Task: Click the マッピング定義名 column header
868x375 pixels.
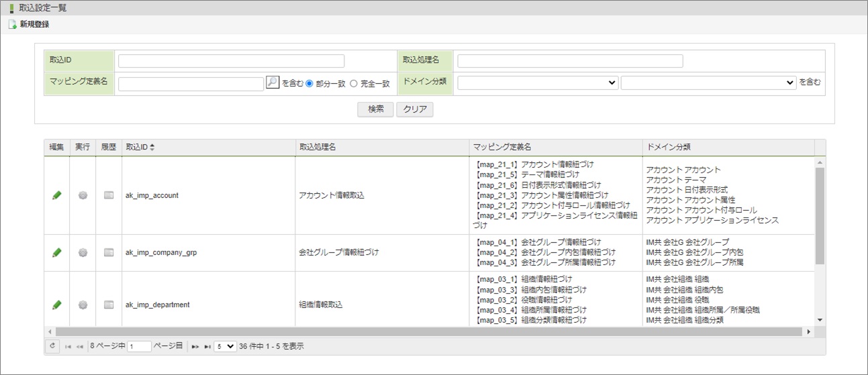Action: tap(502, 147)
